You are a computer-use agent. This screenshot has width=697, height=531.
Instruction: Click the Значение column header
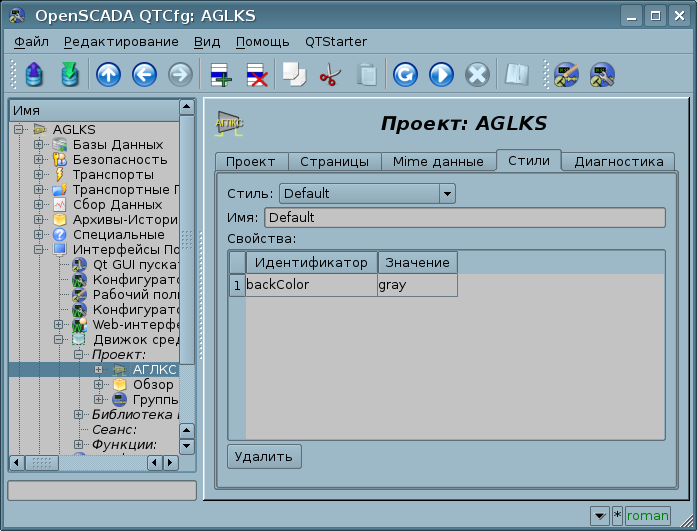[417, 263]
